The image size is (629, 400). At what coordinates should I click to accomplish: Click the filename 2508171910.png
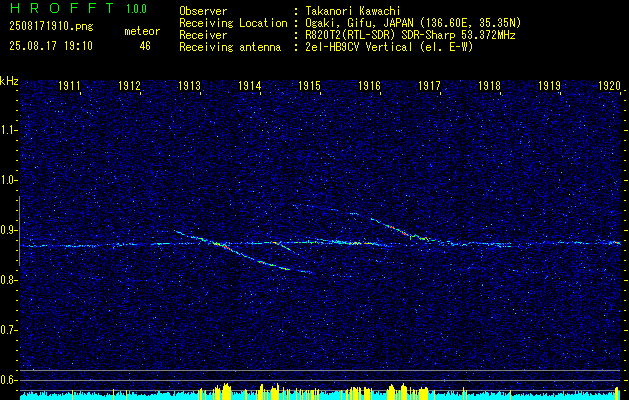pos(51,27)
